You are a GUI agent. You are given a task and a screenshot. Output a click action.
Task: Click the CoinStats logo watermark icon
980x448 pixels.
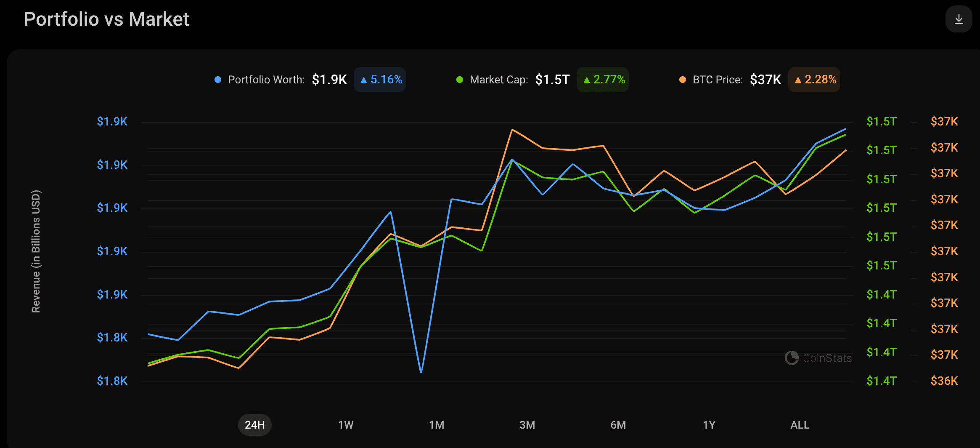tap(792, 358)
